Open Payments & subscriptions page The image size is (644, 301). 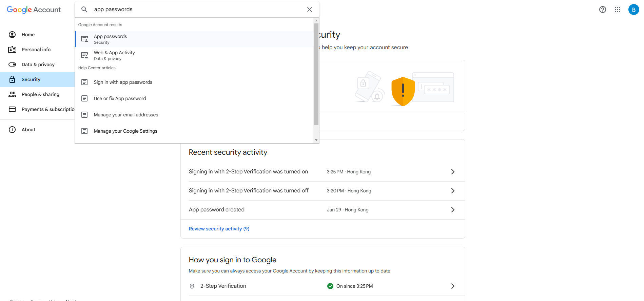click(47, 109)
